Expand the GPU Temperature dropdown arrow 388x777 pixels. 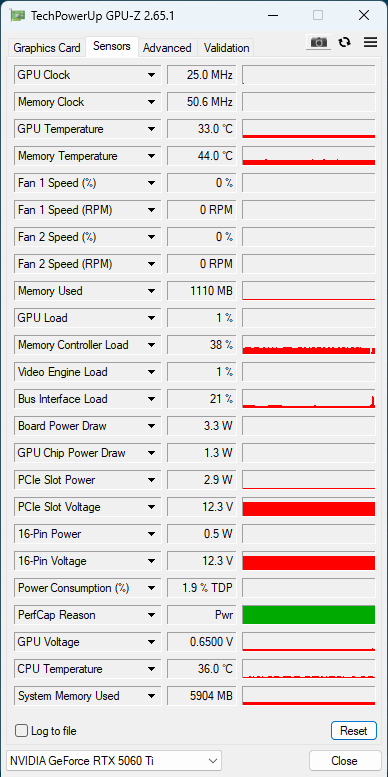(x=151, y=129)
